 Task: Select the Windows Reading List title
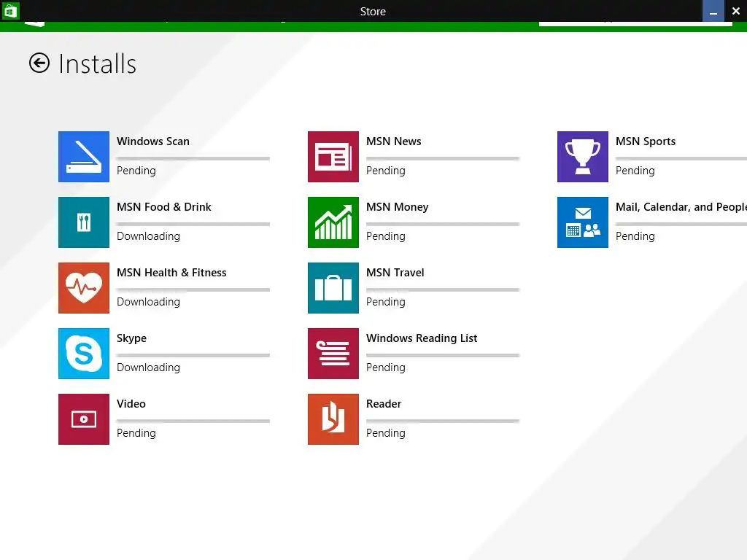click(422, 338)
